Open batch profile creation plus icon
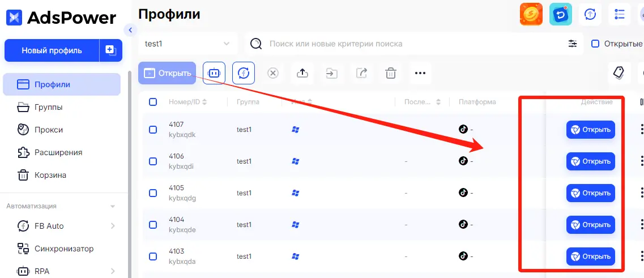The height and width of the screenshot is (278, 644). pyautogui.click(x=111, y=50)
